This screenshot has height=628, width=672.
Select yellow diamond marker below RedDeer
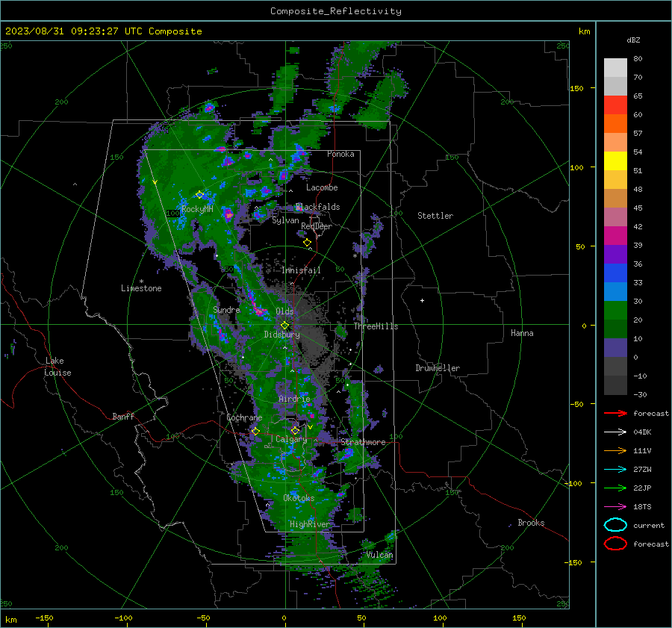pos(307,243)
